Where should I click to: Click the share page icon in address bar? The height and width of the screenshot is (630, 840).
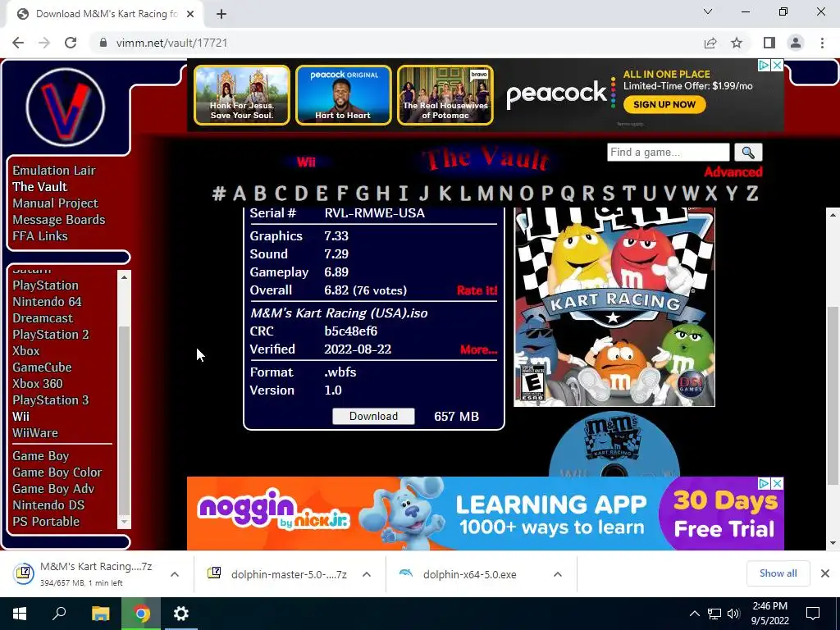tap(710, 43)
